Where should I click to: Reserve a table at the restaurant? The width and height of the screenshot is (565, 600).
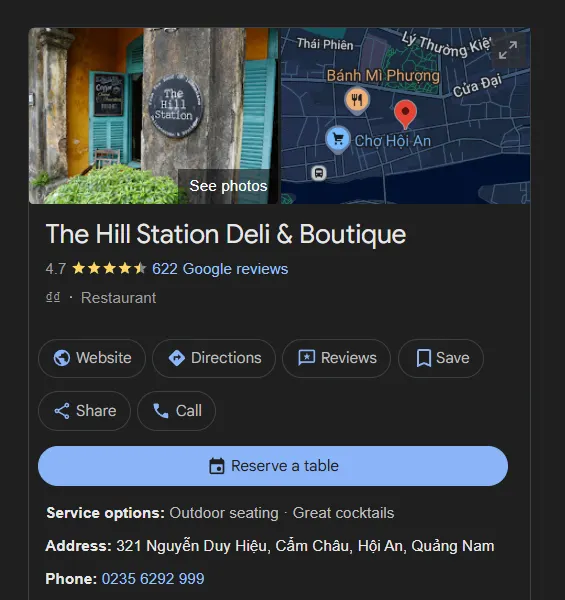273,466
